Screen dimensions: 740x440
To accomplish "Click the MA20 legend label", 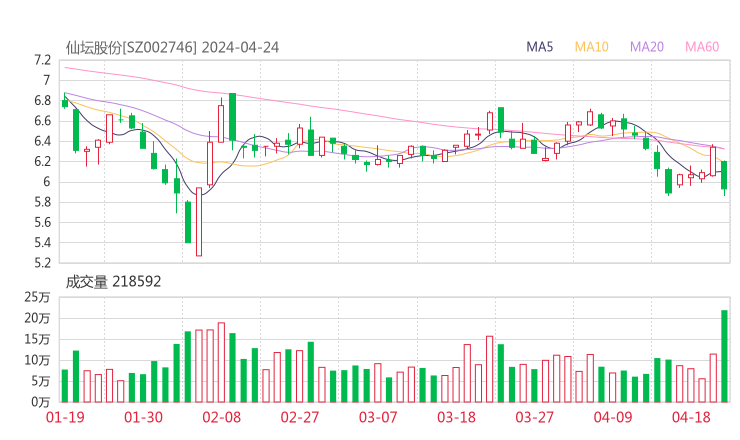I will pyautogui.click(x=647, y=47).
